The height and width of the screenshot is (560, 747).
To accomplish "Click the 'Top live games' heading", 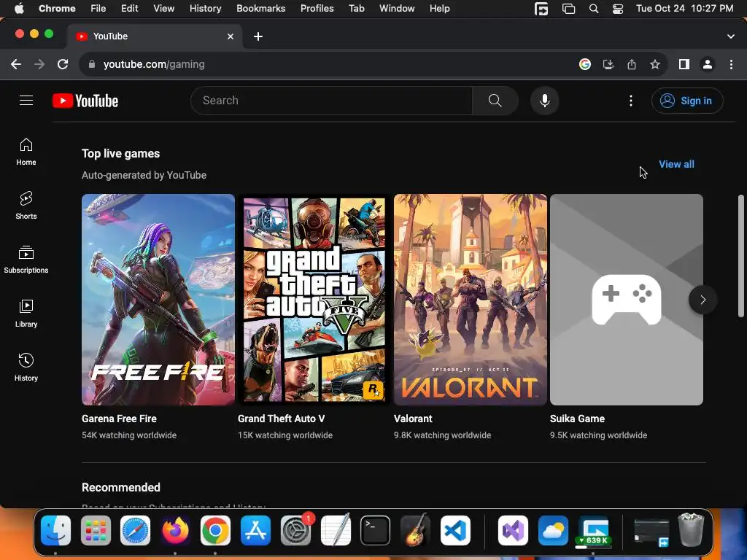I will [120, 153].
